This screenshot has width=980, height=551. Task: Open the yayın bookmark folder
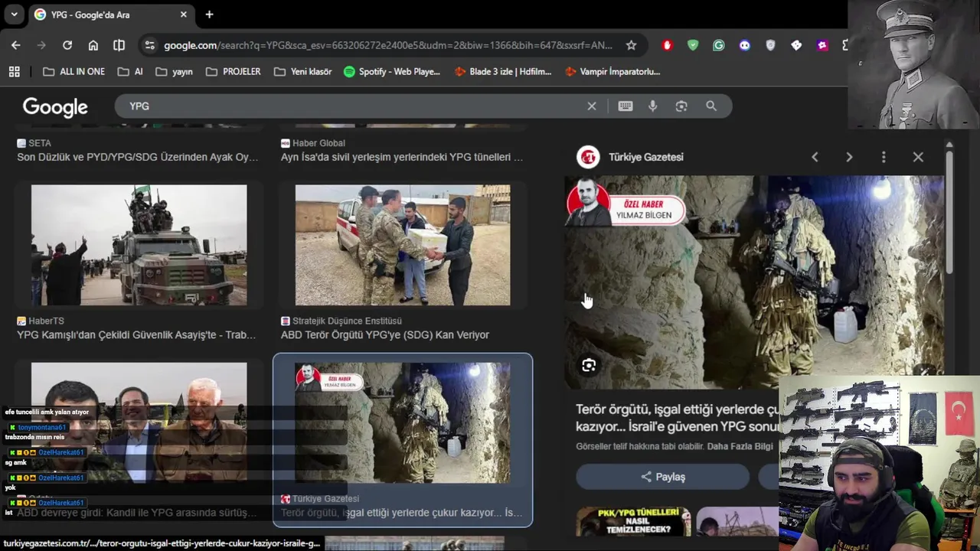[174, 71]
